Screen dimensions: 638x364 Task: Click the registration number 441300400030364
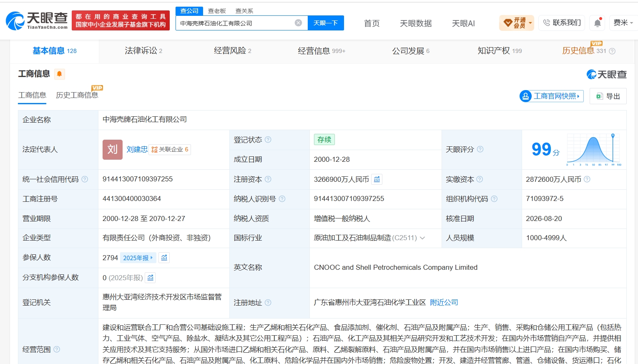(x=132, y=199)
